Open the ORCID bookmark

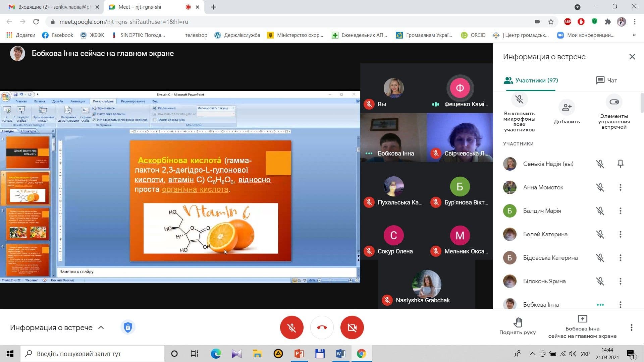pyautogui.click(x=473, y=35)
